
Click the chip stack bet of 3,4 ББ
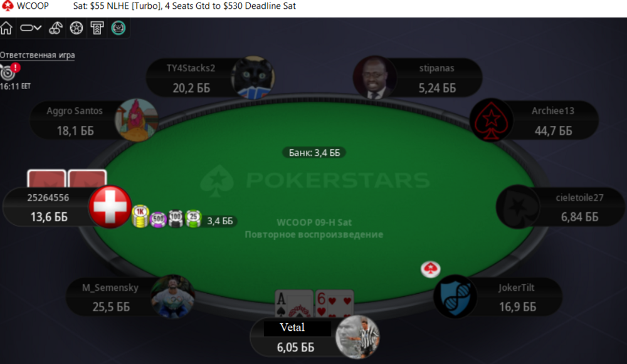click(x=184, y=218)
